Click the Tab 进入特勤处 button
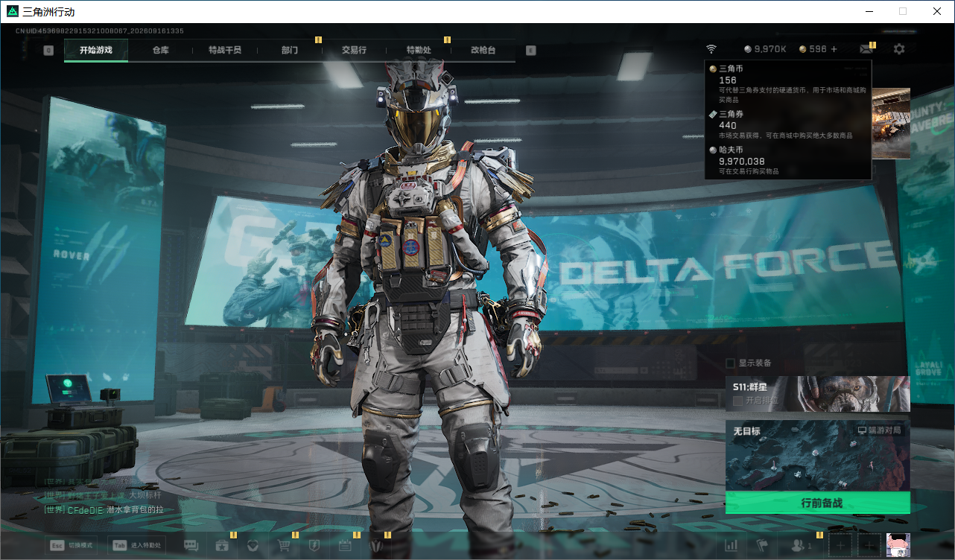 coord(137,545)
